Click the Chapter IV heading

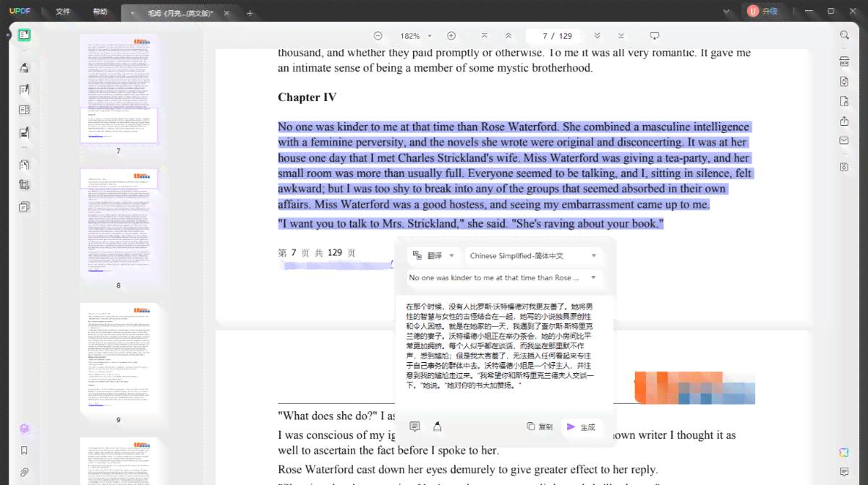click(x=307, y=97)
